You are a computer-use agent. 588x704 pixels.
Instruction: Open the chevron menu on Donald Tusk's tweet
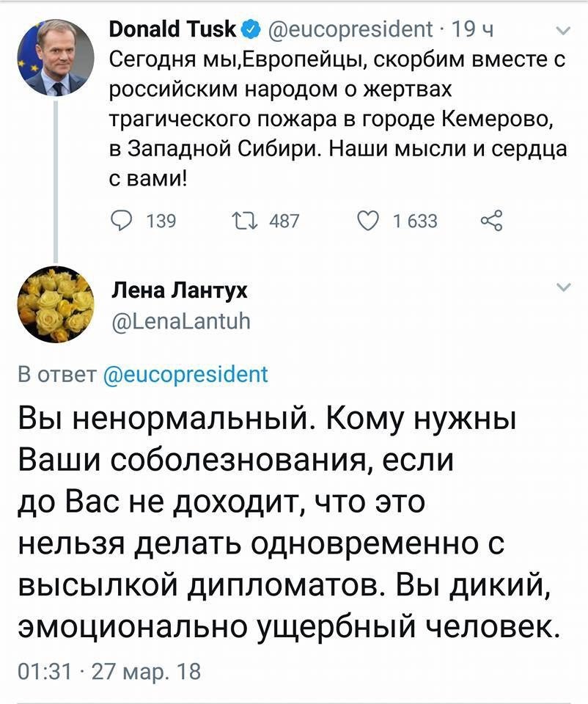click(x=562, y=31)
